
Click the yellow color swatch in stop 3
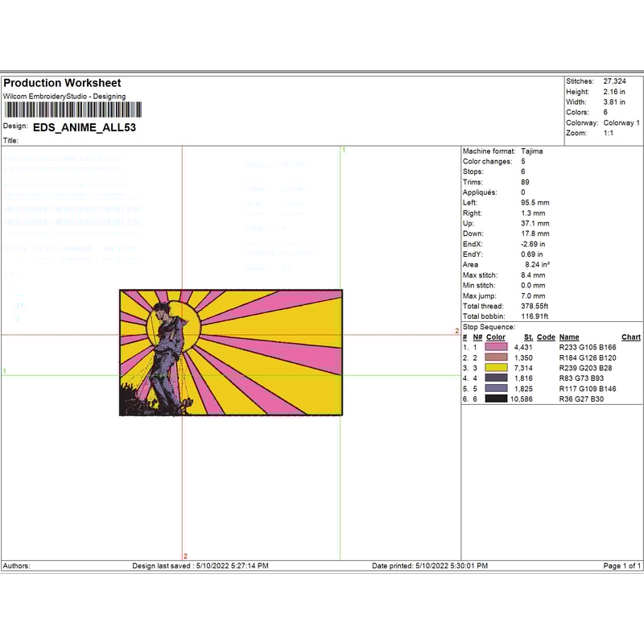tap(496, 368)
